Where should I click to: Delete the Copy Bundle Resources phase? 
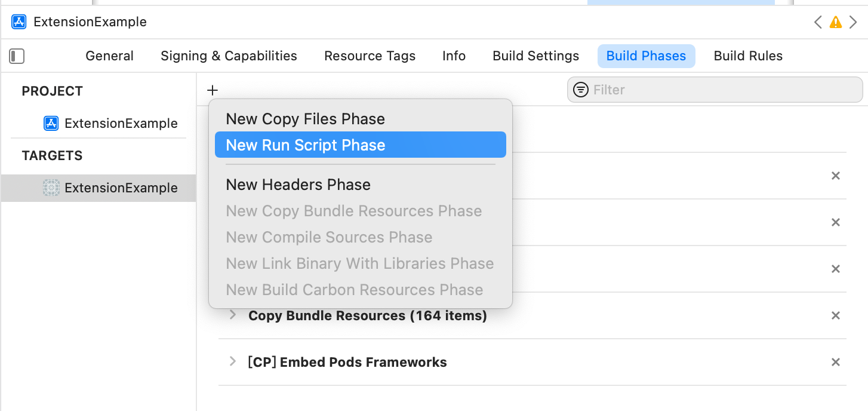(836, 315)
